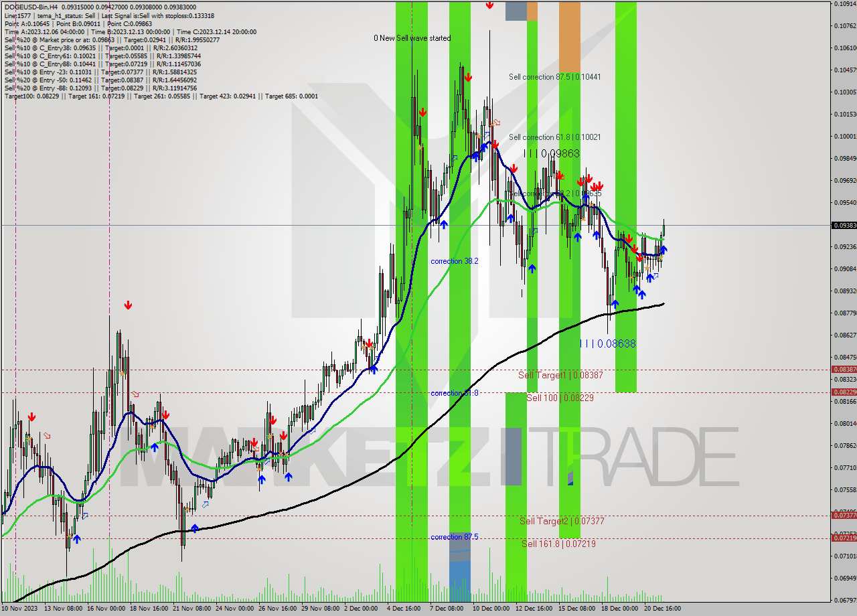
Task: Click the '24 Nov 00:00' date label
Action: point(234,609)
